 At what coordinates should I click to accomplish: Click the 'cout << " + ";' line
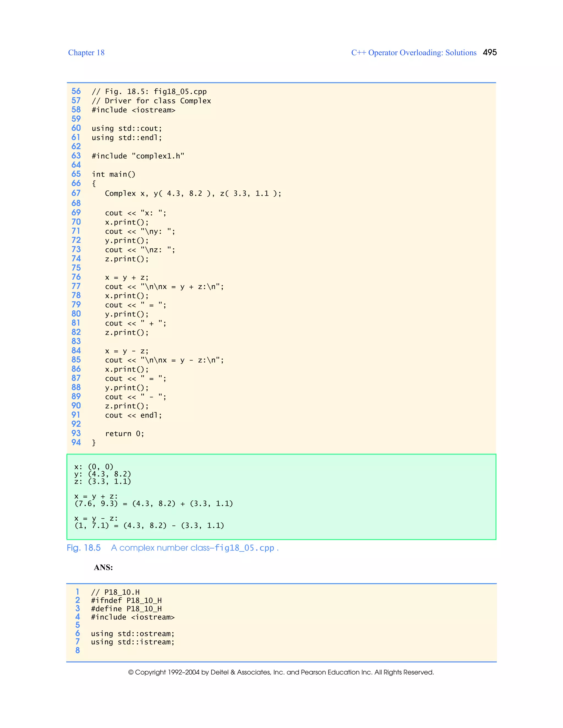click(x=136, y=323)
